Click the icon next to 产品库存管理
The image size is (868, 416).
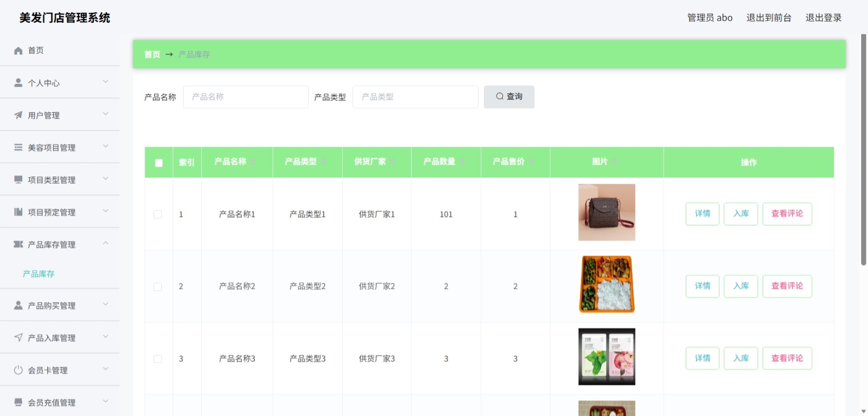click(x=18, y=244)
